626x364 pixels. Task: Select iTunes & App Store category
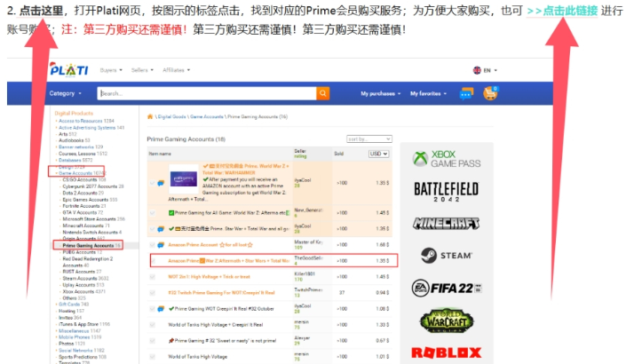pyautogui.click(x=79, y=324)
